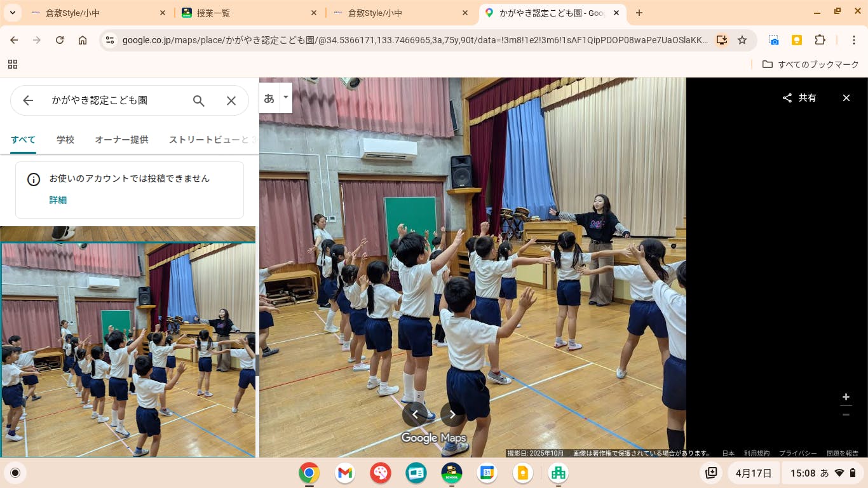Bookmark this page with star icon

[x=742, y=40]
